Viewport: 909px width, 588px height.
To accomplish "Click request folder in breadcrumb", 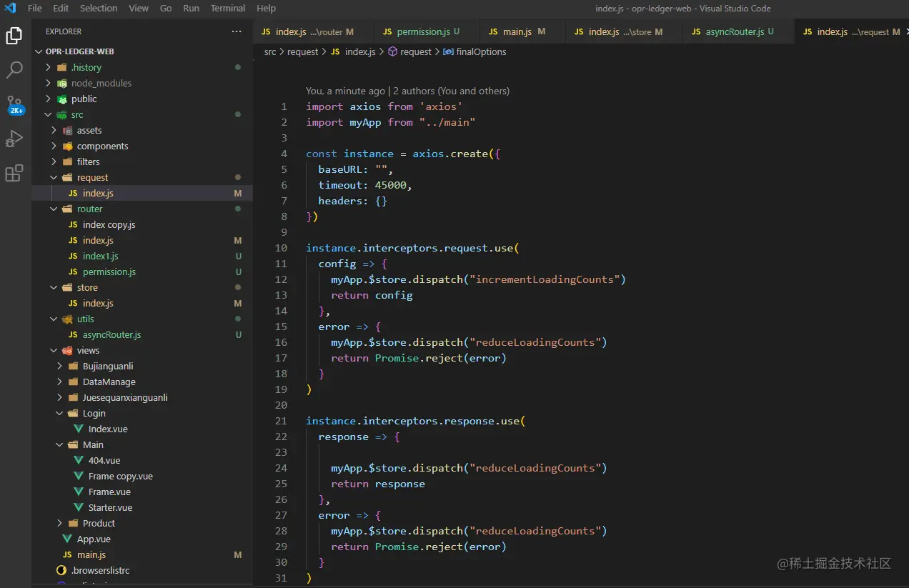I will point(303,51).
